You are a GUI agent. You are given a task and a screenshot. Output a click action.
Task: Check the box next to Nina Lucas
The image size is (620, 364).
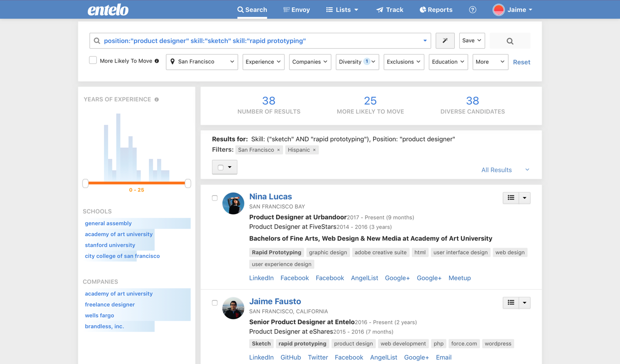[215, 198]
